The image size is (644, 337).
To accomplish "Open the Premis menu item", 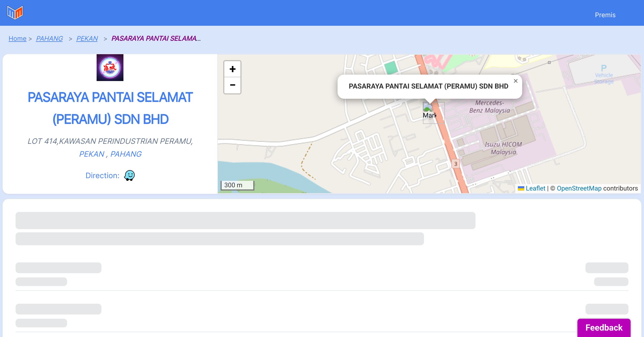I will click(x=605, y=15).
